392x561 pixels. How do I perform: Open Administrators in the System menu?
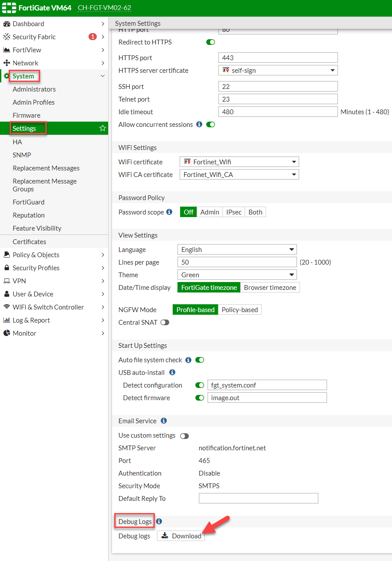(x=34, y=89)
